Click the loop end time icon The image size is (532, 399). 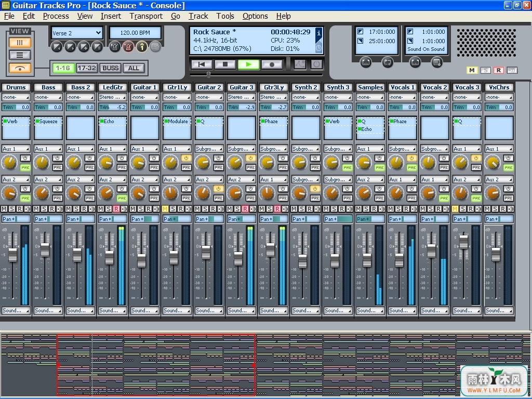tap(361, 41)
